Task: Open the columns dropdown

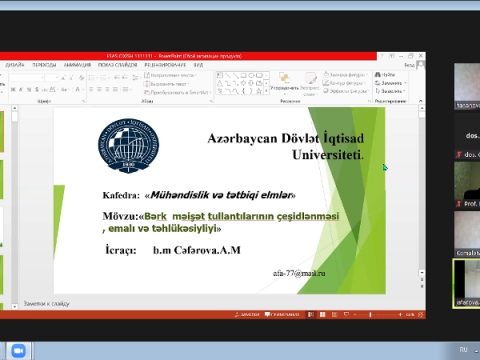Action: (126, 89)
